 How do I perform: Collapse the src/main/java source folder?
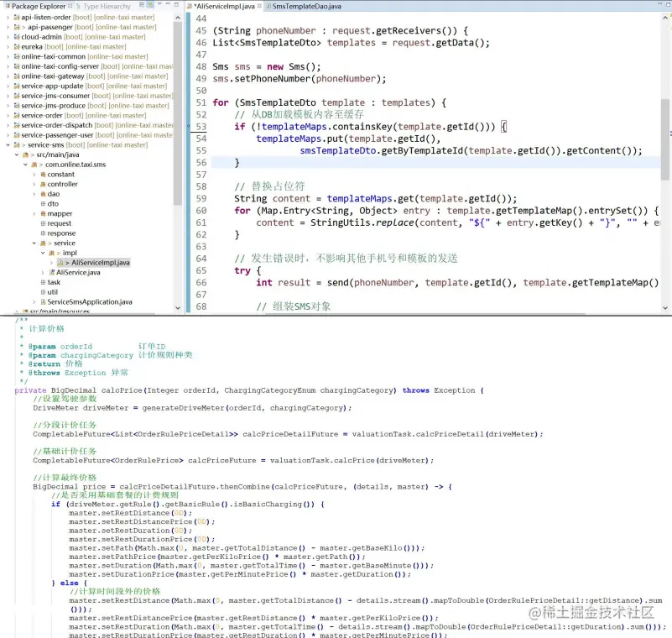coord(16,154)
